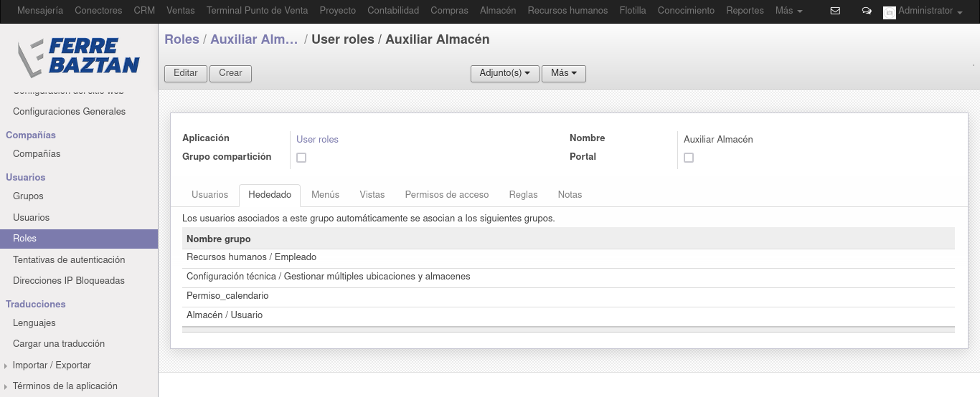Open the conversations chat bubble icon
This screenshot has height=397, width=980.
tap(867, 11)
